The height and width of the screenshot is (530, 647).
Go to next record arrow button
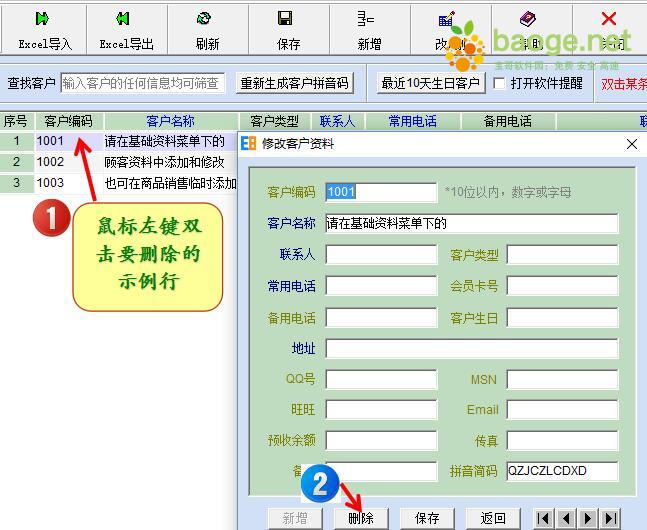(x=588, y=518)
